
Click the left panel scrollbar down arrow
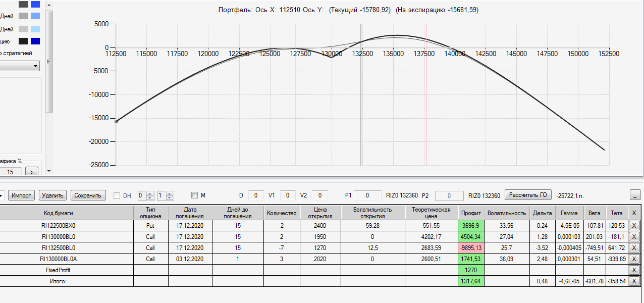[48, 171]
